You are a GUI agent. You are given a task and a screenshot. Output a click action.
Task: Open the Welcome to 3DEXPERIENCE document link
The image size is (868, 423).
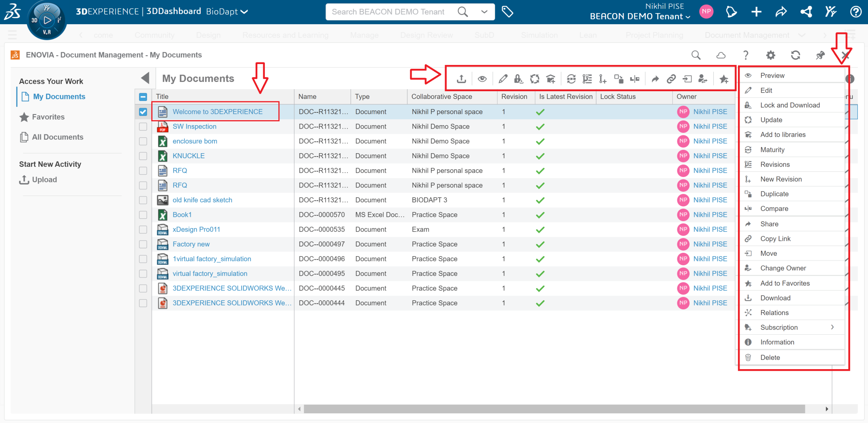pyautogui.click(x=217, y=112)
